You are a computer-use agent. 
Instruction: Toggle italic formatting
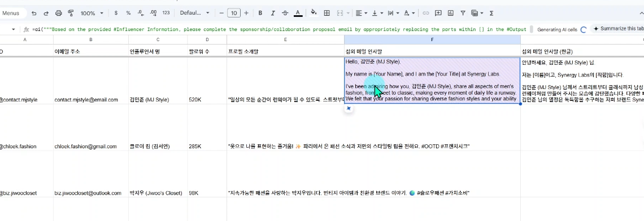(272, 13)
